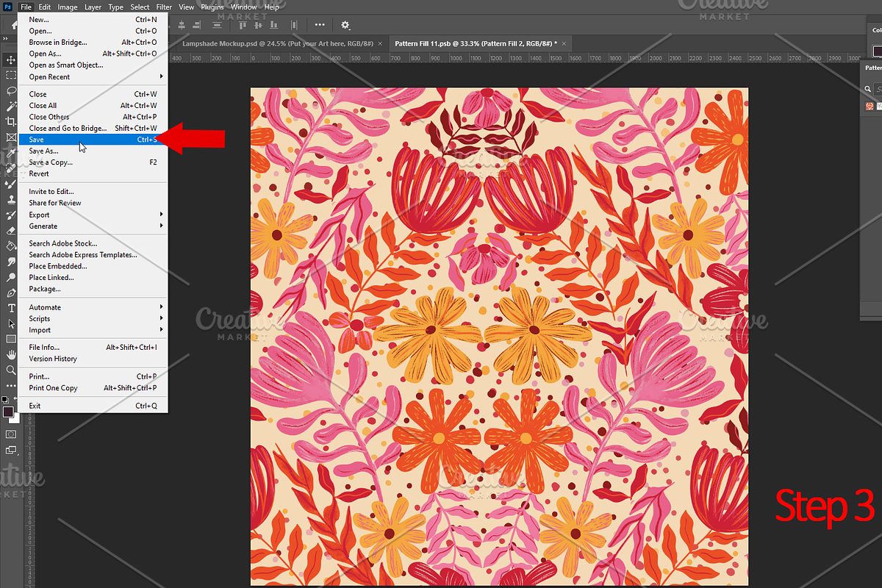Select the Move tool
The image size is (882, 588).
coord(11,60)
